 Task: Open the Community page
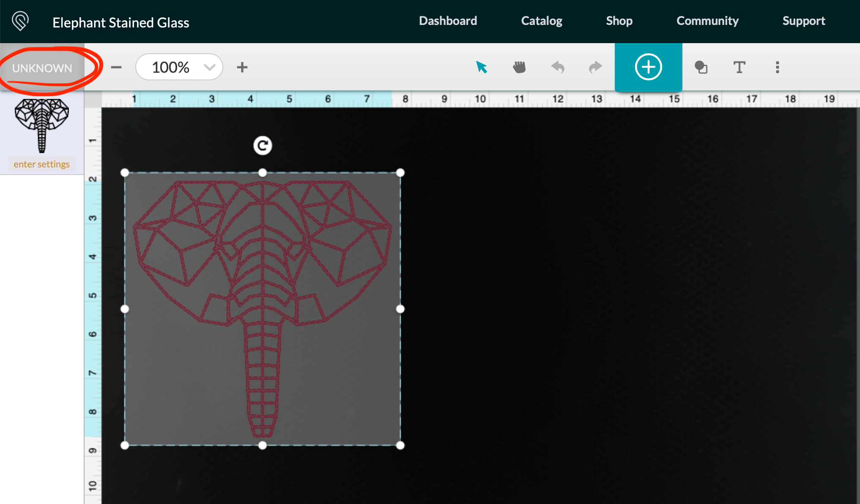pyautogui.click(x=707, y=21)
